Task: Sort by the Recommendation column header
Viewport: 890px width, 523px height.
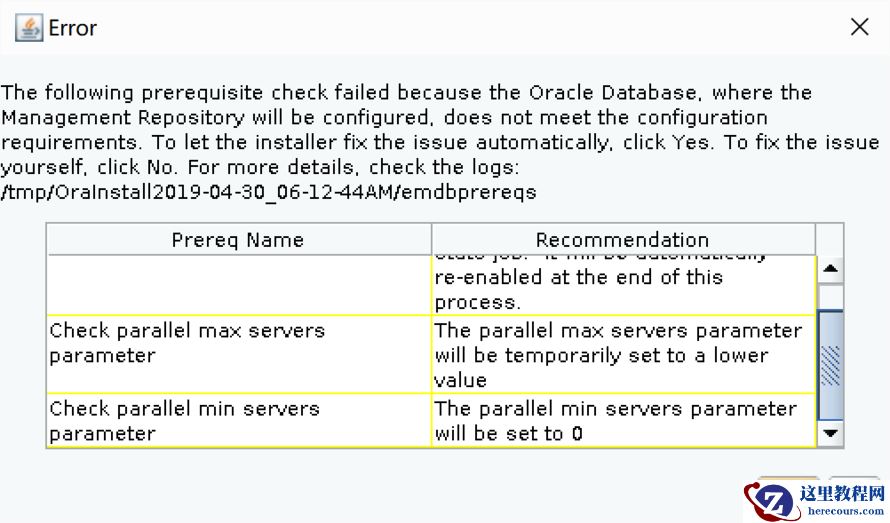Action: point(622,240)
